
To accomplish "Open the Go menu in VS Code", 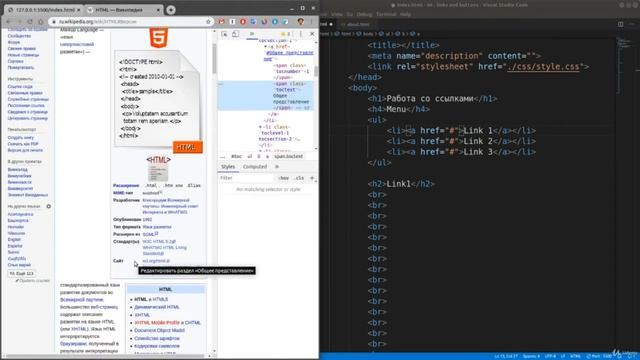I will 350,14.
